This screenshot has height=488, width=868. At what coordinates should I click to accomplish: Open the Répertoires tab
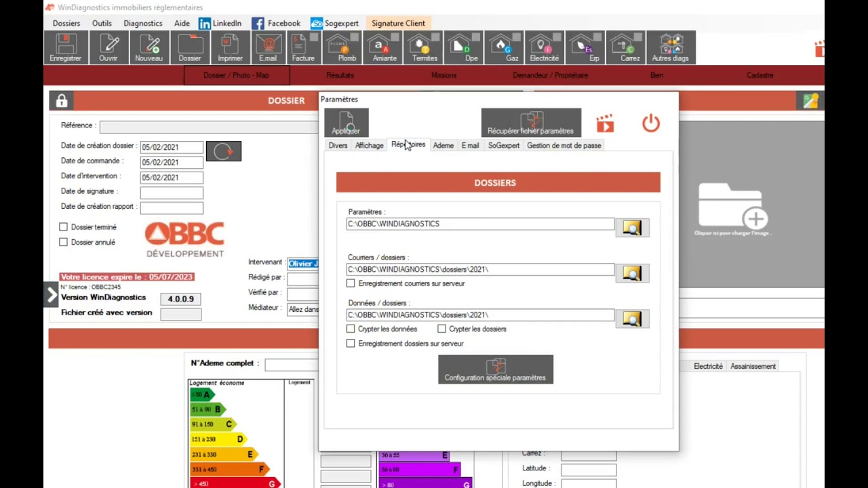[x=408, y=144]
